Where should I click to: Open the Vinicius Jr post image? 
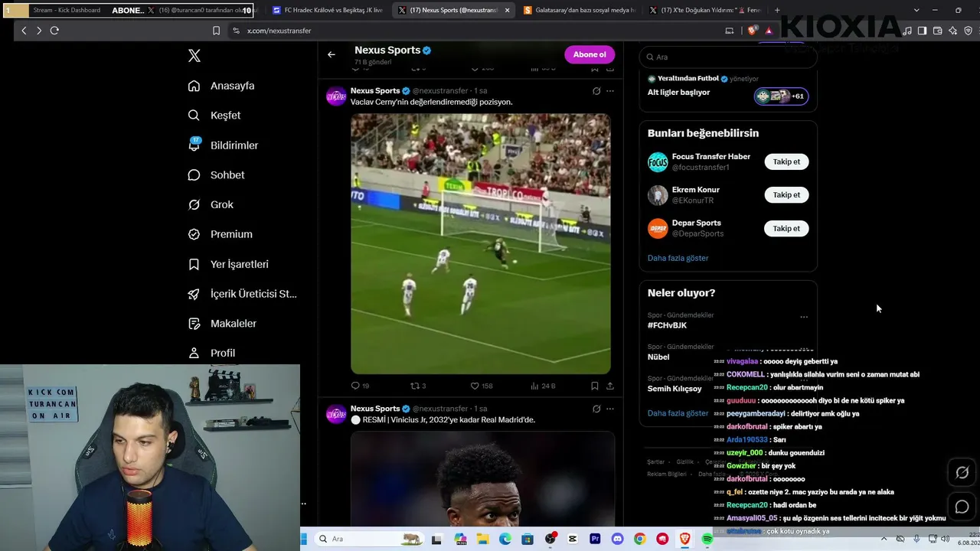pos(483,479)
